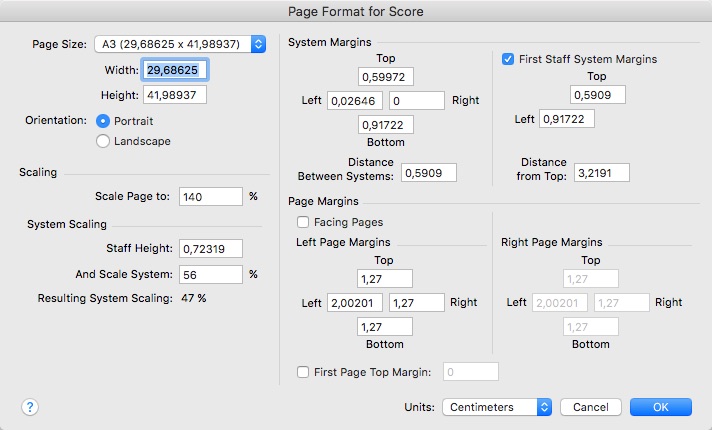Enable the Facing Pages checkbox
712x430 pixels.
(303, 222)
